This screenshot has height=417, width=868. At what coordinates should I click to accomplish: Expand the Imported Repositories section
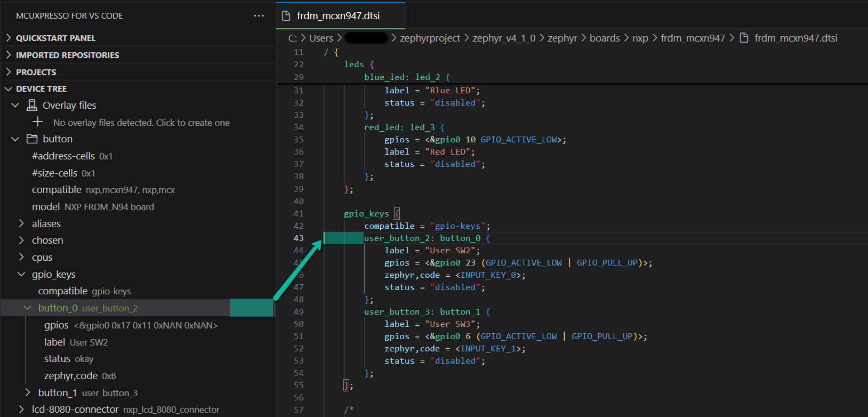(67, 55)
